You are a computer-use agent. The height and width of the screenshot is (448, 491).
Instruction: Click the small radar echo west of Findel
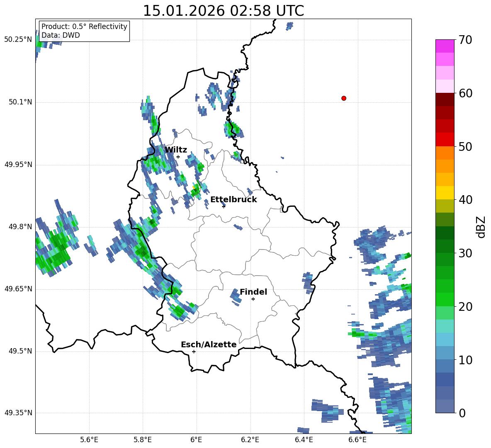coord(236,297)
